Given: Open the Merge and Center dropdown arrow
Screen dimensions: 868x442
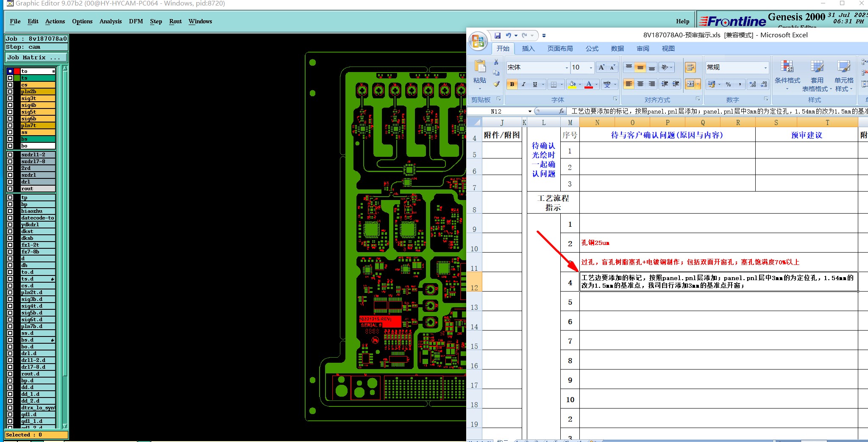Looking at the screenshot, I should 698,84.
